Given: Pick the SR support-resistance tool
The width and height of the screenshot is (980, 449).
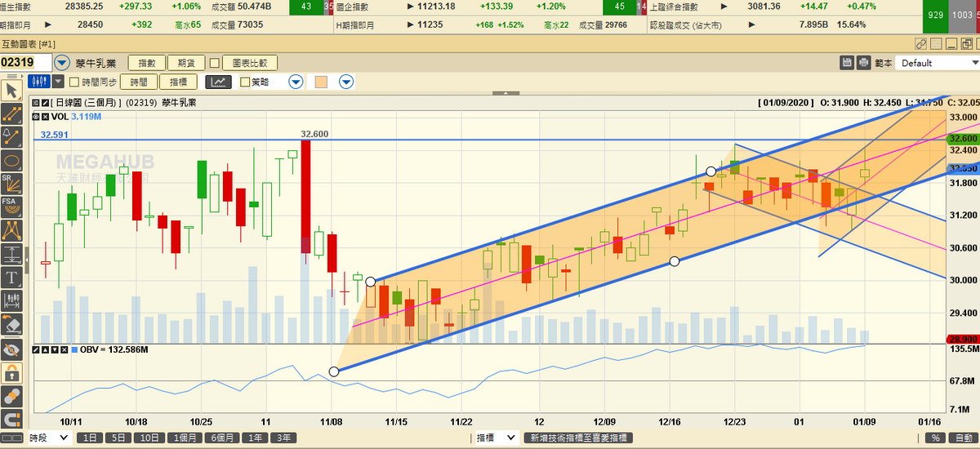Looking at the screenshot, I should 11,184.
